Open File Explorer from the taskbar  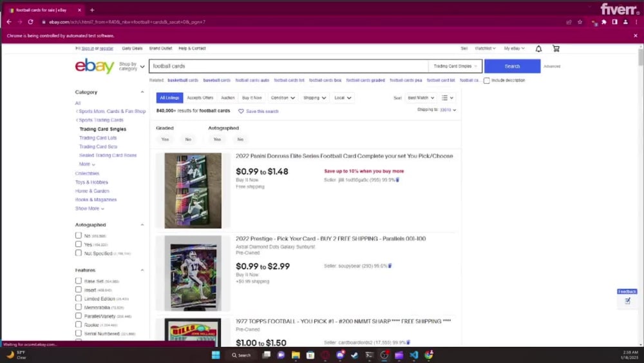pos(296,355)
